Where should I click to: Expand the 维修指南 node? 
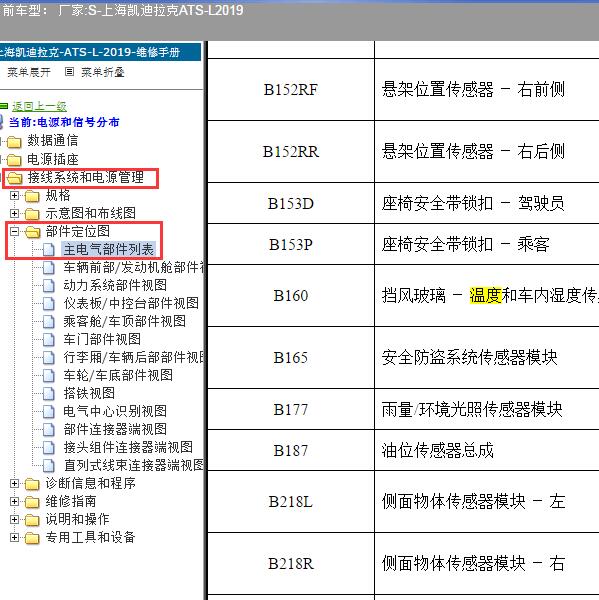coord(14,501)
